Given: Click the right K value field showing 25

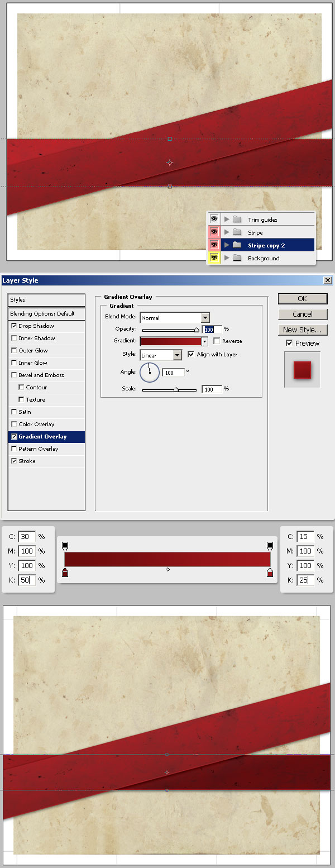Looking at the screenshot, I should click(305, 580).
